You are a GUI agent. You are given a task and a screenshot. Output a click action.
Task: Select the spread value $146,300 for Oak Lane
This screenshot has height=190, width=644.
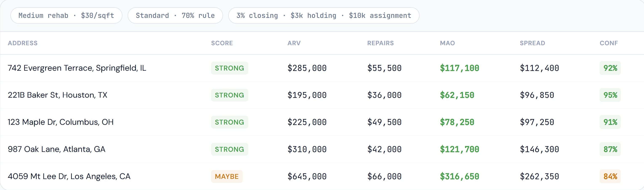pyautogui.click(x=539, y=149)
